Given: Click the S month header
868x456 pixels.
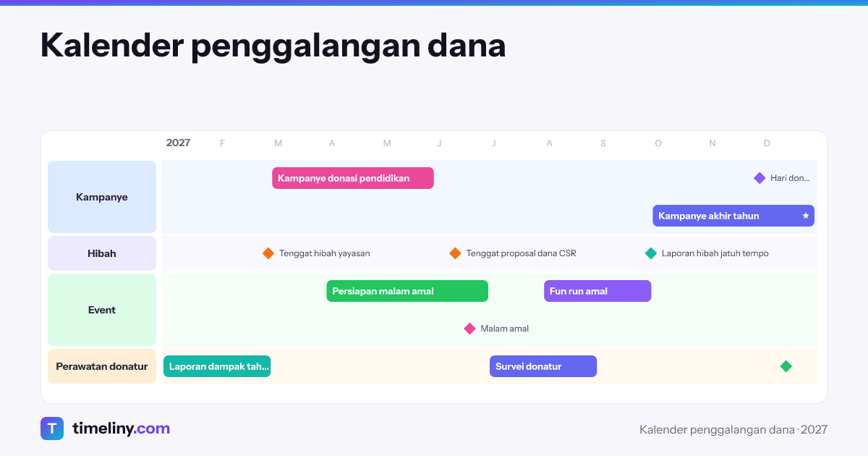Looking at the screenshot, I should (603, 143).
